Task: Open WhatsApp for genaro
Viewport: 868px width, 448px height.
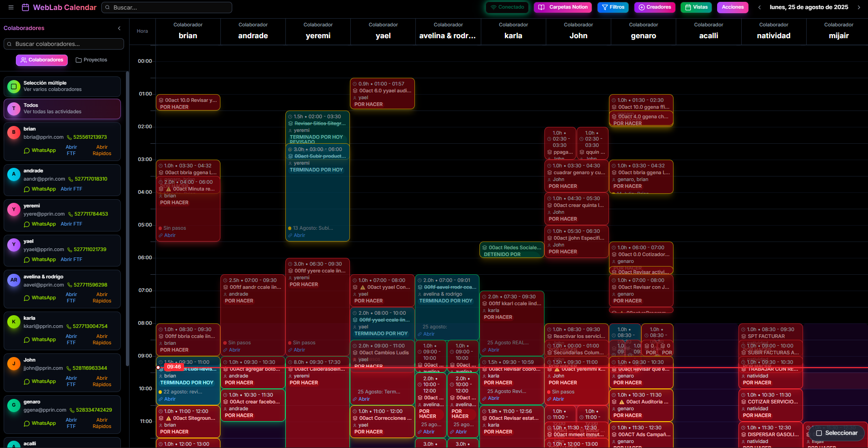Action: 40,423
